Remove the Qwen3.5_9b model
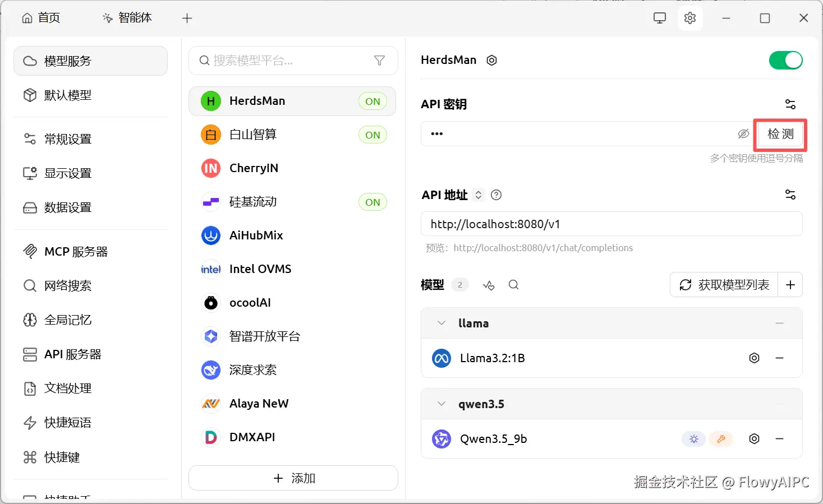The height and width of the screenshot is (504, 823). click(x=779, y=439)
